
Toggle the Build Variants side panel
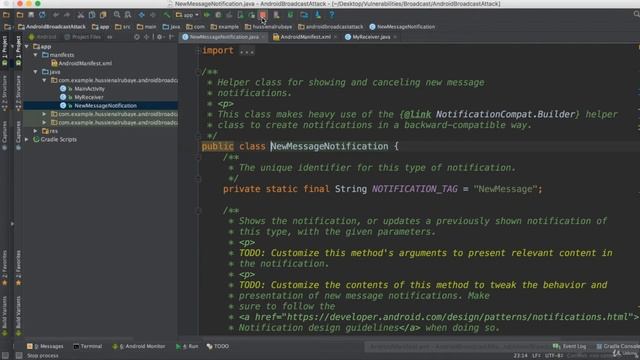[x=18, y=316]
